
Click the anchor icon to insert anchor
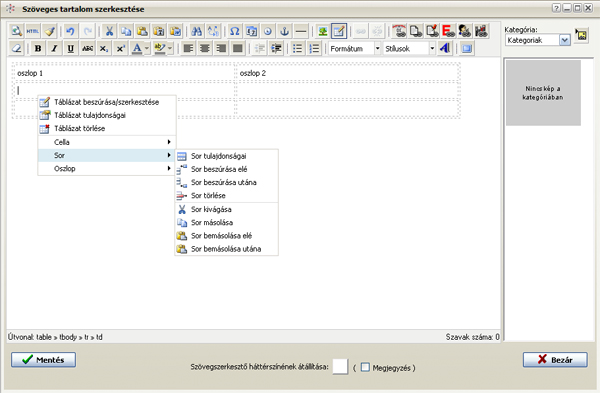click(x=284, y=31)
